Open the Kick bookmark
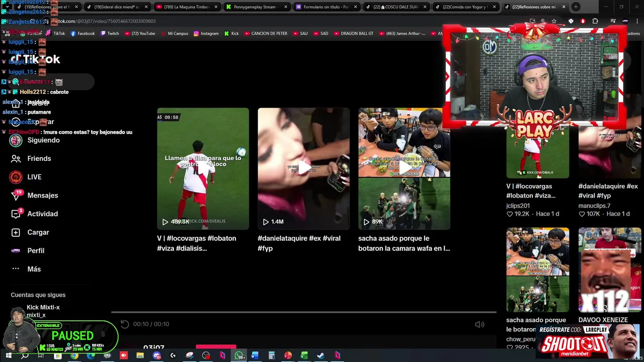This screenshot has height=362, width=644. coord(231,34)
